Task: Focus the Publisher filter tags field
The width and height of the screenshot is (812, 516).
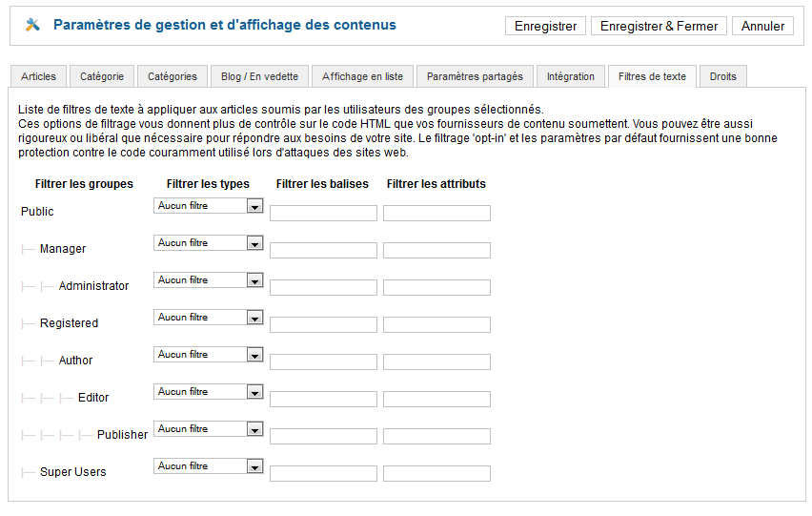Action: (x=323, y=436)
